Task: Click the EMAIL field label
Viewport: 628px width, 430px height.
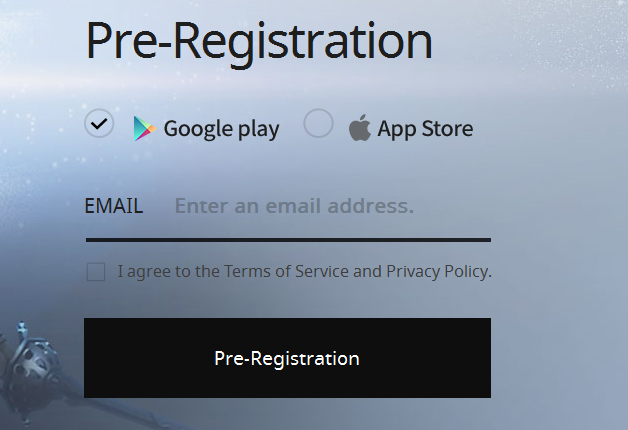Action: tap(113, 207)
